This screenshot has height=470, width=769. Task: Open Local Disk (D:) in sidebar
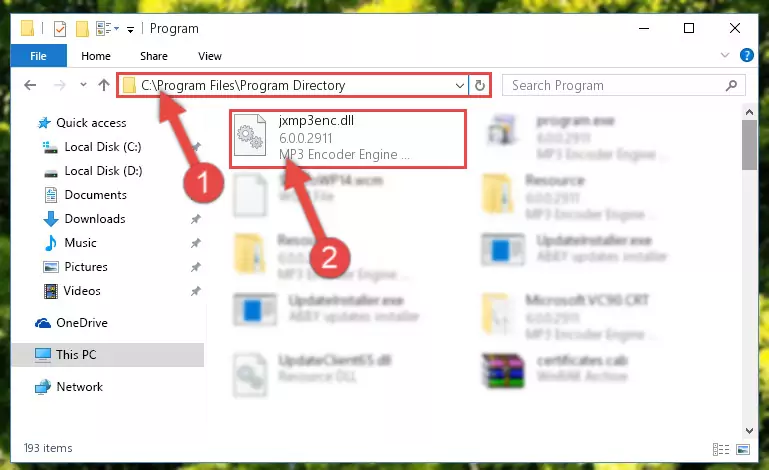[x=103, y=171]
